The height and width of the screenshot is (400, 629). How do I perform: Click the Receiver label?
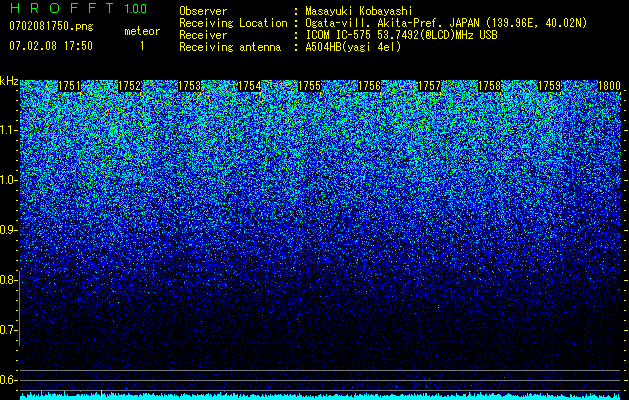click(x=203, y=35)
